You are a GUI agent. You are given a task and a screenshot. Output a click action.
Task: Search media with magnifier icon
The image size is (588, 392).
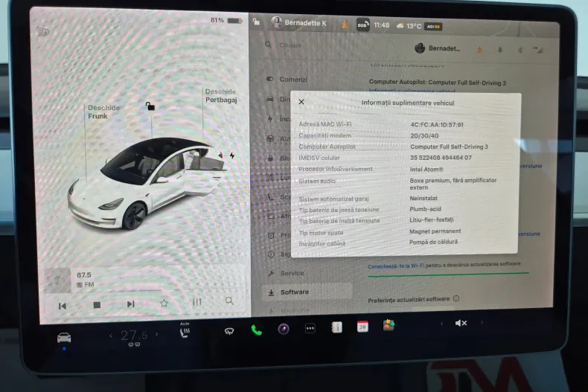[x=229, y=301]
